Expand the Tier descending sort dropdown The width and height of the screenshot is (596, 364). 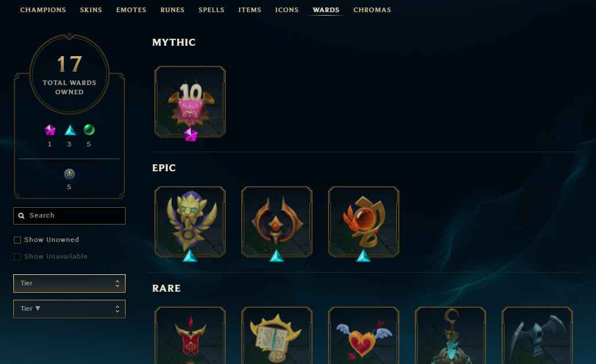click(69, 309)
